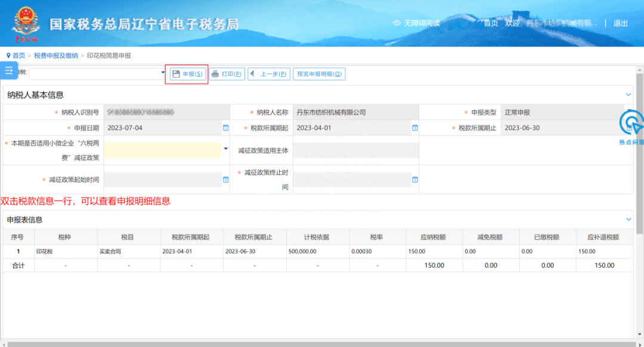The width and height of the screenshot is (644, 347).
Task: Click the 0.00030 tax rate cell
Action: 377,252
